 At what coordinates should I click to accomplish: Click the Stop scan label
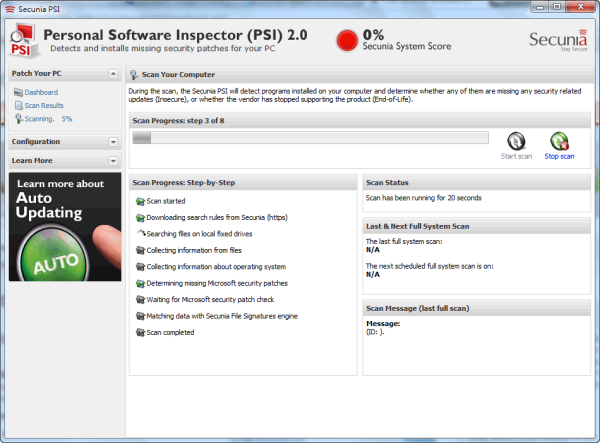tap(559, 156)
